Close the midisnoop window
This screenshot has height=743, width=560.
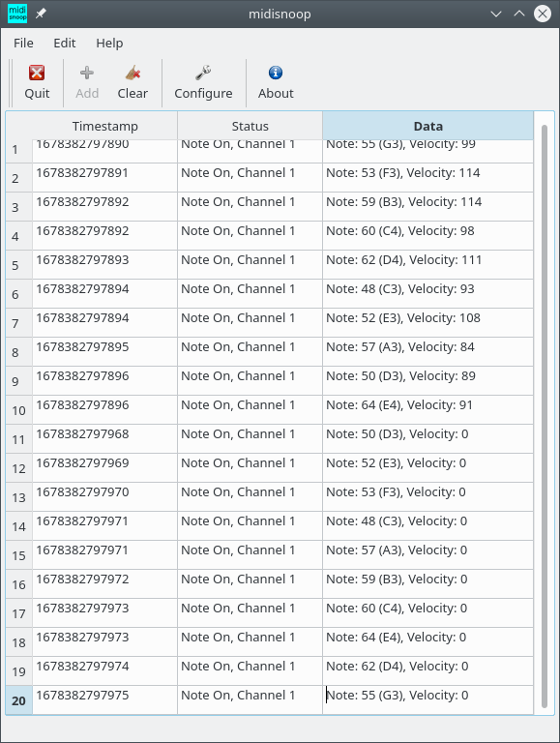(x=543, y=14)
